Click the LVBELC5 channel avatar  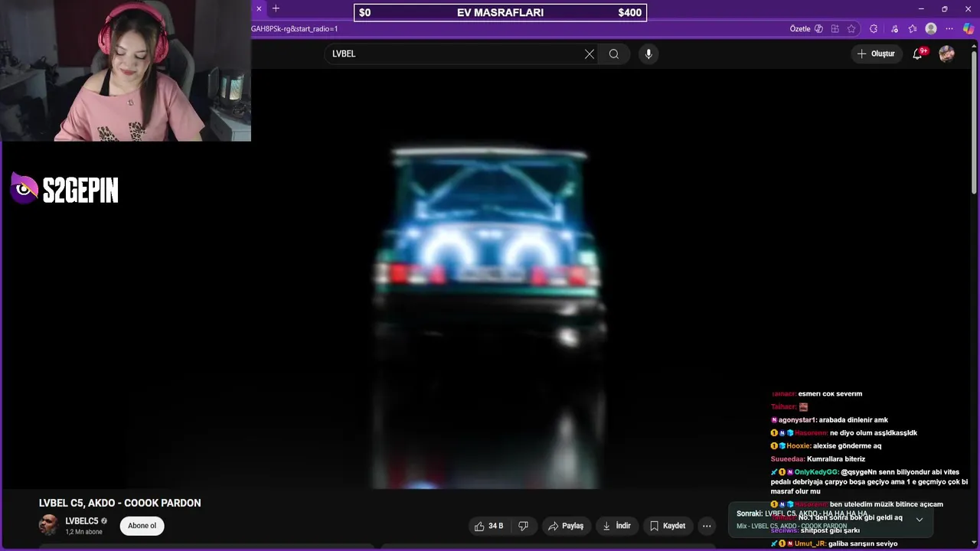click(x=48, y=525)
